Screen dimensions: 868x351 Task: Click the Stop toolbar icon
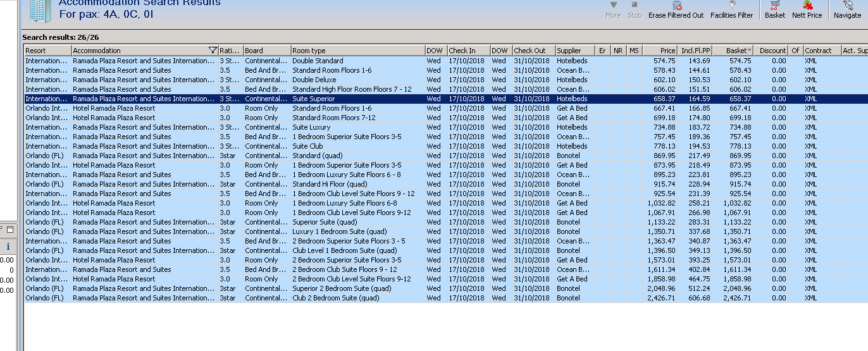click(635, 4)
